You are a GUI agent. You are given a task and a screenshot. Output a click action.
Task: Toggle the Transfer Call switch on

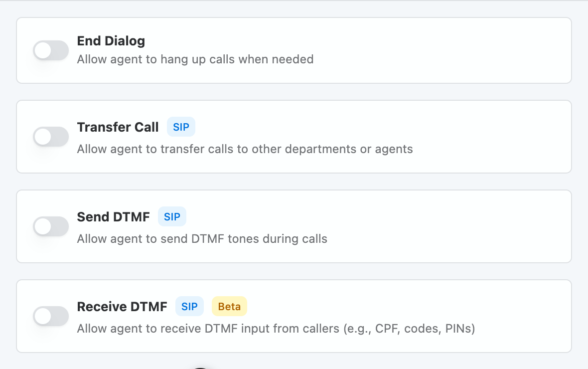(x=50, y=137)
